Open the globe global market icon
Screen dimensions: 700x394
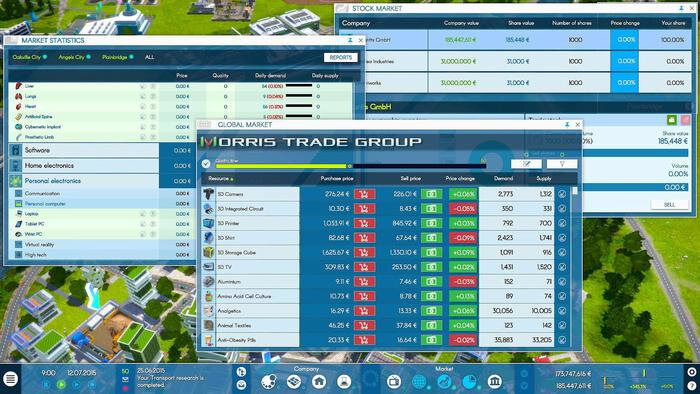point(419,382)
